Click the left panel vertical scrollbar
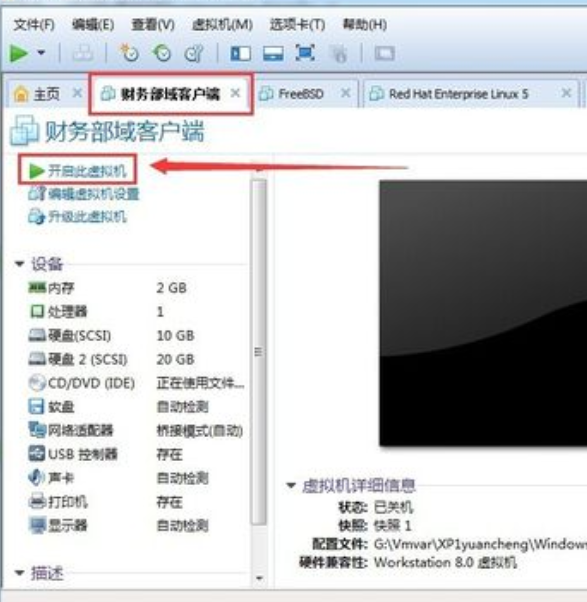 [259, 351]
